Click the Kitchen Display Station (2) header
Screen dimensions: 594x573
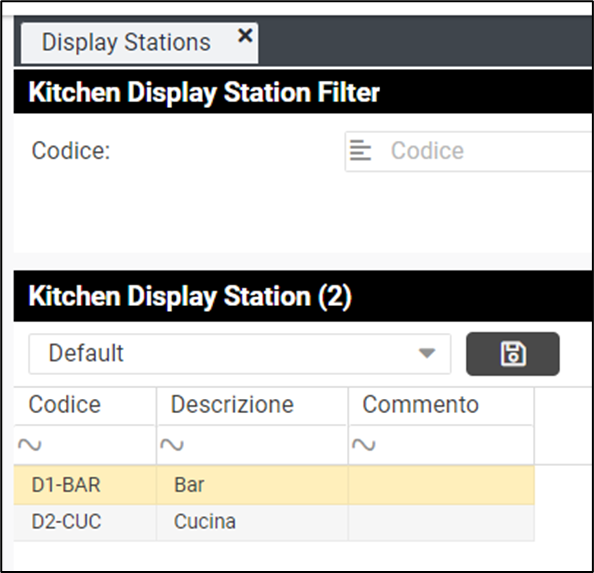pyautogui.click(x=190, y=296)
